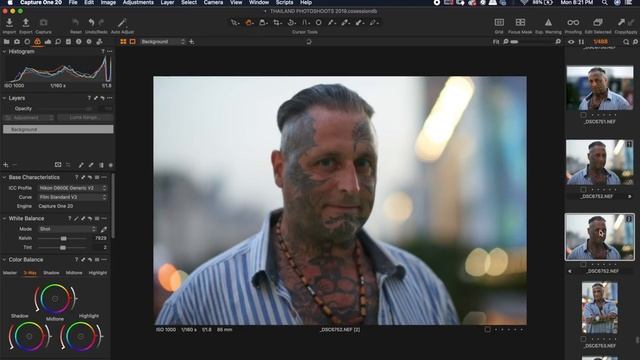Select the _DSC6751.NEF thumbnail

click(600, 89)
